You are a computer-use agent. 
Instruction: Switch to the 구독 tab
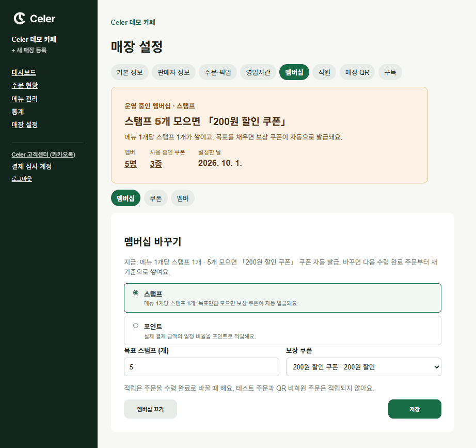pyautogui.click(x=390, y=72)
